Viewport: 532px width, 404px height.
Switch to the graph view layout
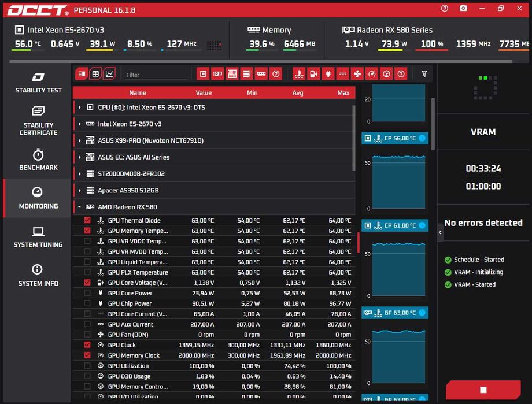click(x=109, y=74)
